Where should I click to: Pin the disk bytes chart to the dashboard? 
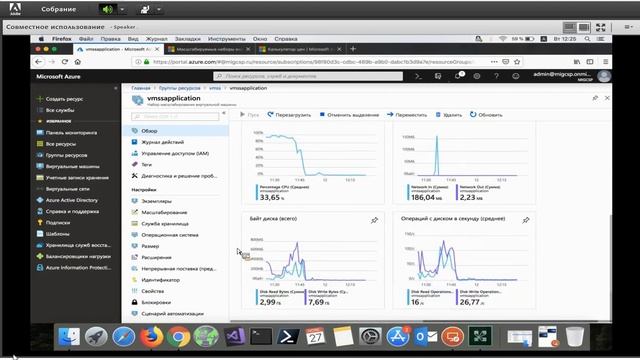coord(374,220)
